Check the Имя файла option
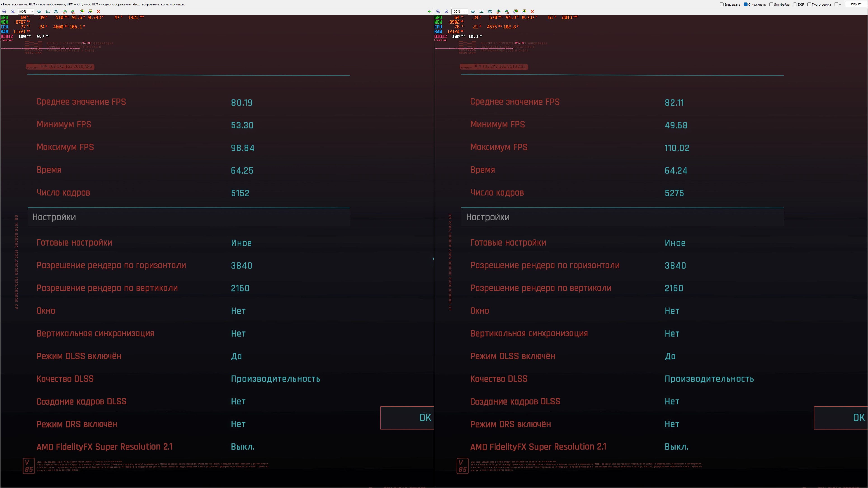Image resolution: width=868 pixels, height=488 pixels. tap(771, 4)
